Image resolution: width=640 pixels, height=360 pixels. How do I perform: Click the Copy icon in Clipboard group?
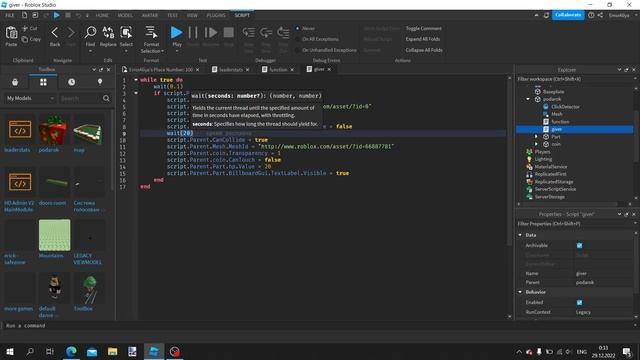tap(25, 39)
